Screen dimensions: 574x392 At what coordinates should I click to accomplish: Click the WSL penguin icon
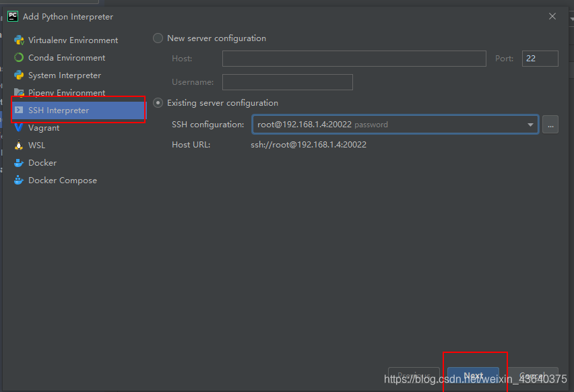point(19,145)
